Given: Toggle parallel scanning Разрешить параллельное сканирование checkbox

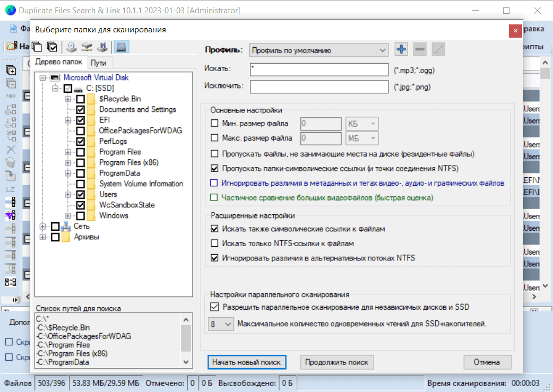Looking at the screenshot, I should [214, 307].
